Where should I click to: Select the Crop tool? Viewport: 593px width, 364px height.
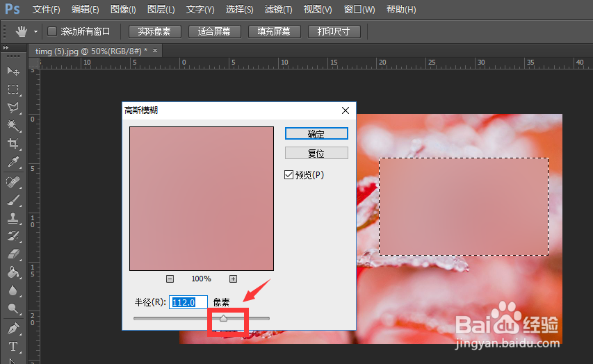coord(13,143)
